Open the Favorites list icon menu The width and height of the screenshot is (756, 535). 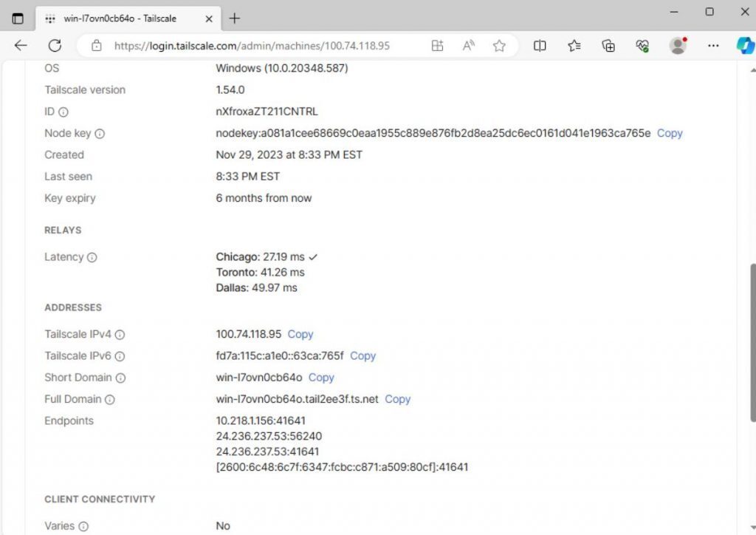pyautogui.click(x=574, y=45)
